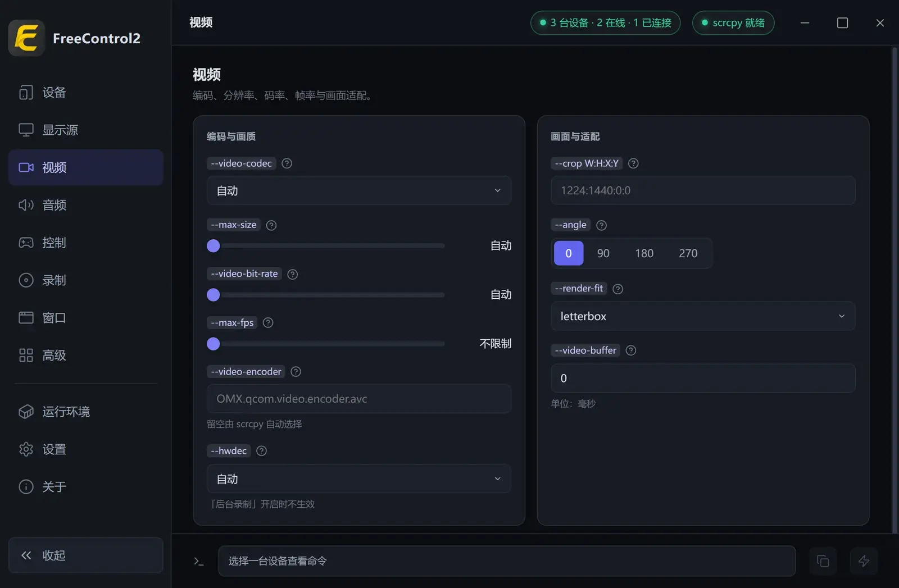Click the --crop input field

pos(703,190)
